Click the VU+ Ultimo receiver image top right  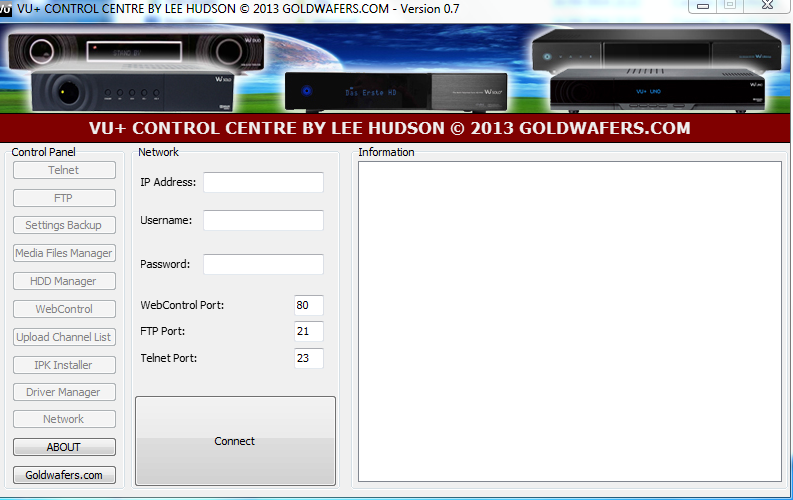coord(656,51)
